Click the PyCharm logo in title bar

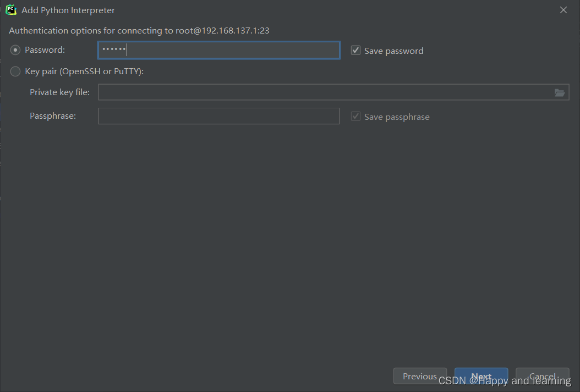coord(11,10)
